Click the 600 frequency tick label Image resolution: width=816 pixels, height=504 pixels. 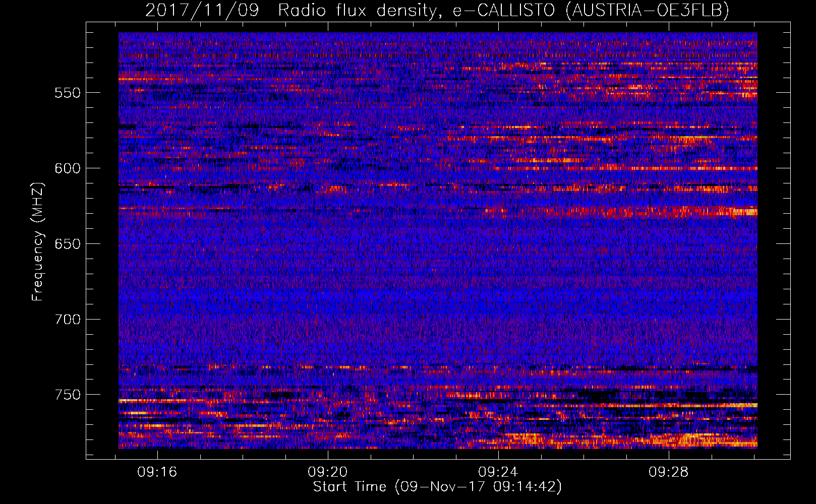coord(68,168)
